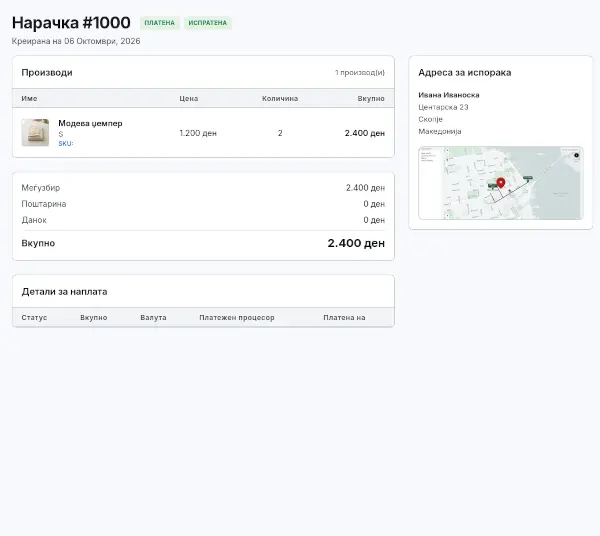Viewport: 600px width, 536px height.
Task: Click the size S variant text
Action: coord(60,134)
